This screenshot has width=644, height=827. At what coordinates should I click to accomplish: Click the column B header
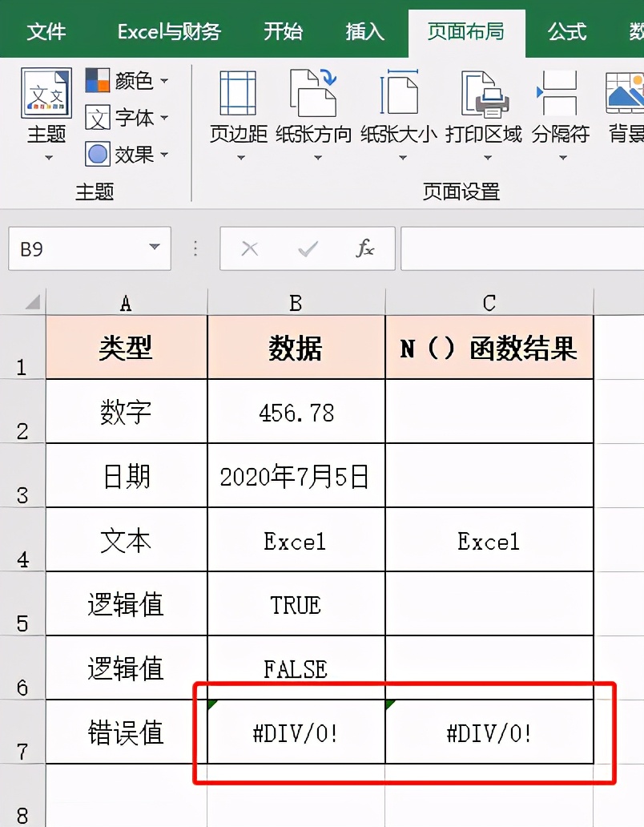tap(295, 303)
